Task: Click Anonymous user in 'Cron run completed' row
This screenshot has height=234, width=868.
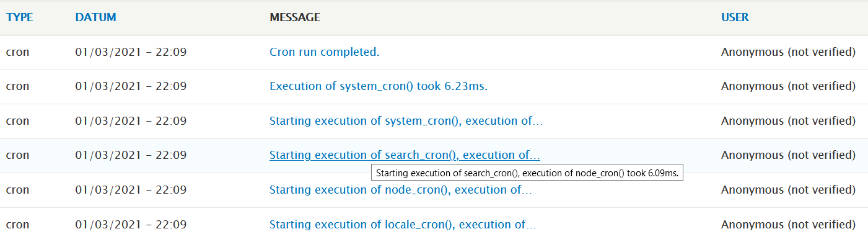Action: pos(788,52)
